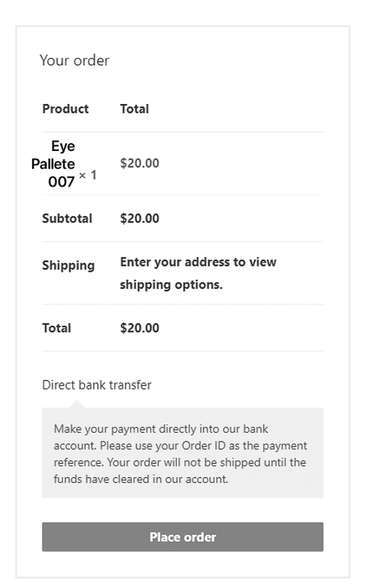Click the Shipping row label
The width and height of the screenshot is (373, 588).
pos(68,265)
